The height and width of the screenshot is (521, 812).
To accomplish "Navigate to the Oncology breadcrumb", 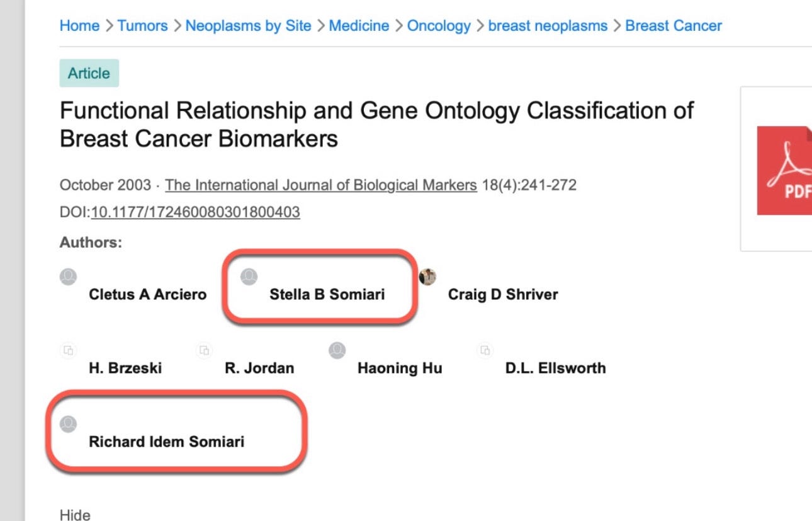I will pos(439,26).
